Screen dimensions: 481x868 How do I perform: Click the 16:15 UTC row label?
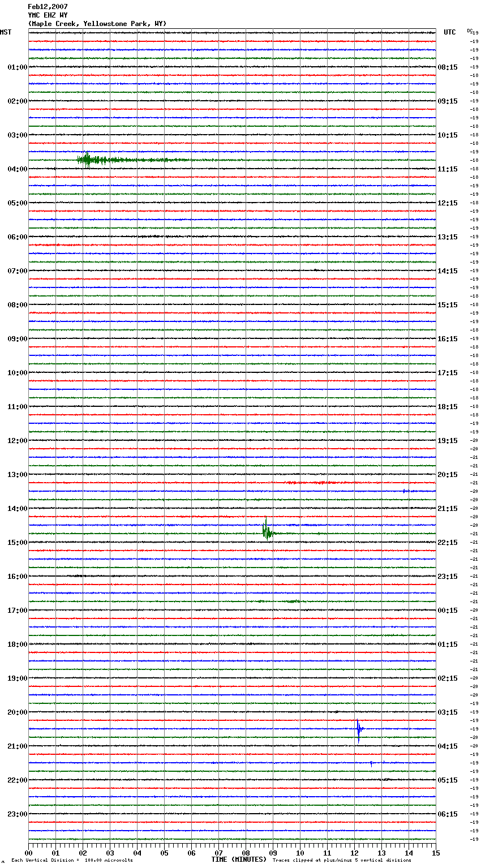click(x=448, y=339)
